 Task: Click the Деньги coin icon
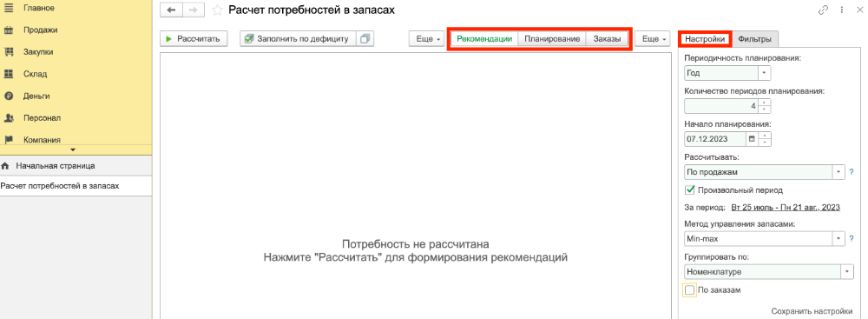tap(9, 96)
